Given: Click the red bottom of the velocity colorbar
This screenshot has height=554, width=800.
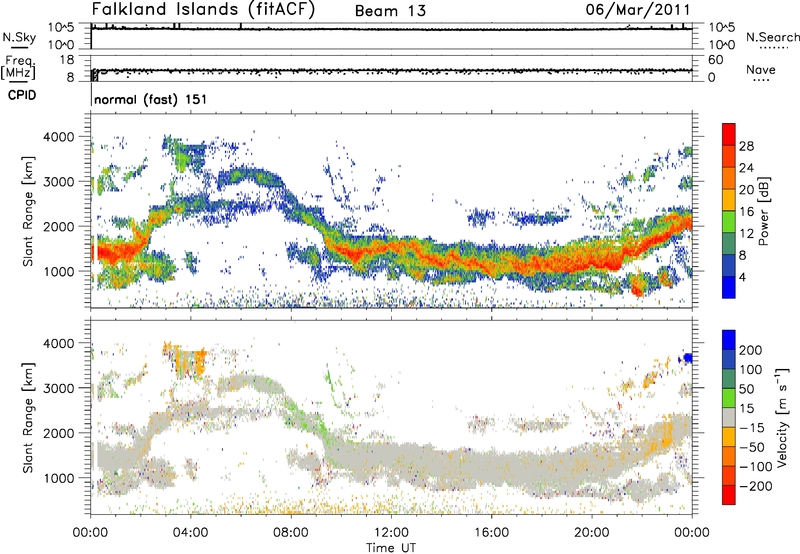Looking at the screenshot, I should coord(729,495).
